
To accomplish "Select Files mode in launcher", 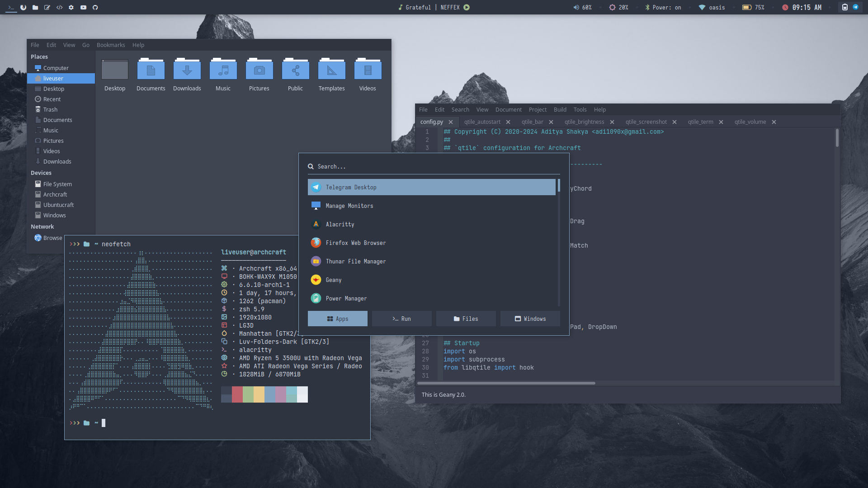I will click(x=466, y=319).
